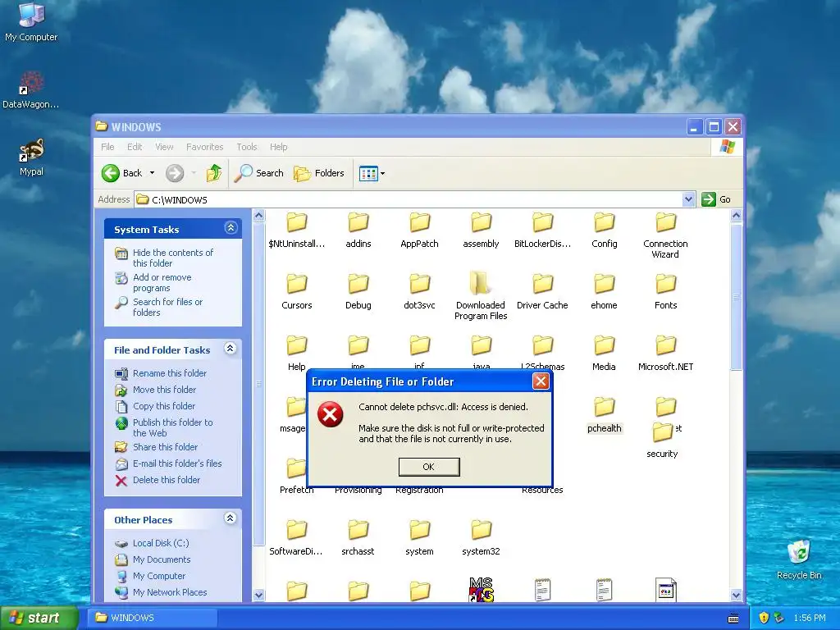Click Add or remove programs
The width and height of the screenshot is (840, 630).
pyautogui.click(x=162, y=282)
